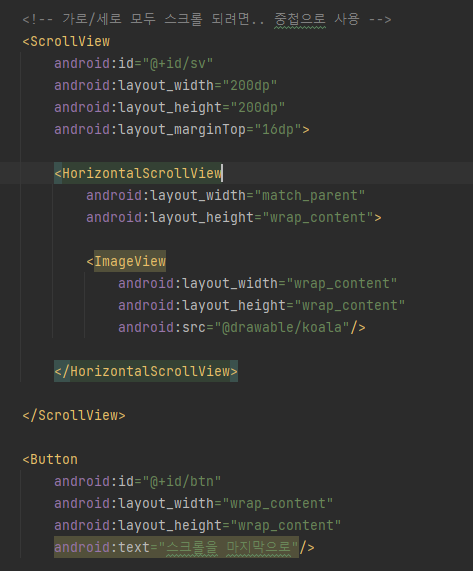Image resolution: width=473 pixels, height=571 pixels.
Task: Click Button's layout_height="wrap_content" attribute
Action: pyautogui.click(x=197, y=525)
